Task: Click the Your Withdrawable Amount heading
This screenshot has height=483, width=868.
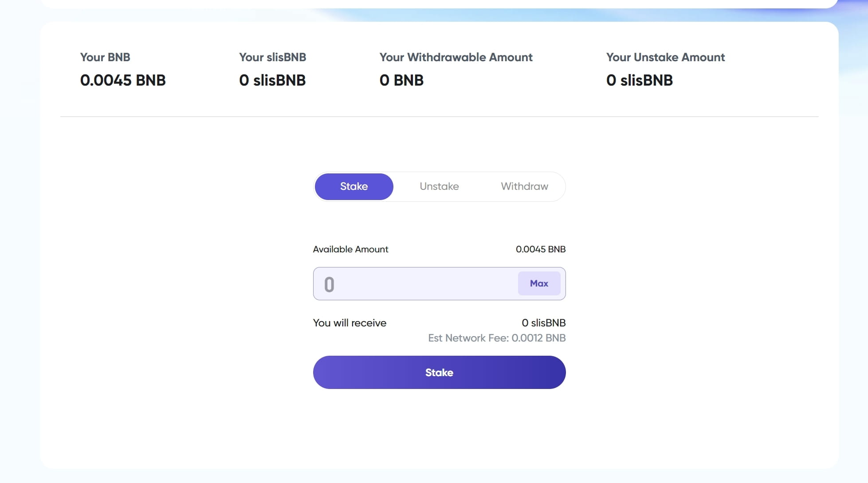Action: (456, 57)
